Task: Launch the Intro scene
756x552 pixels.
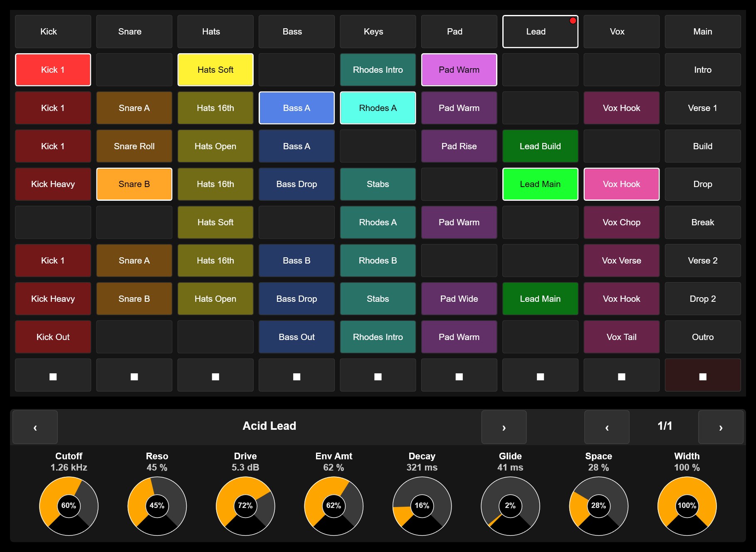Action: pos(703,70)
